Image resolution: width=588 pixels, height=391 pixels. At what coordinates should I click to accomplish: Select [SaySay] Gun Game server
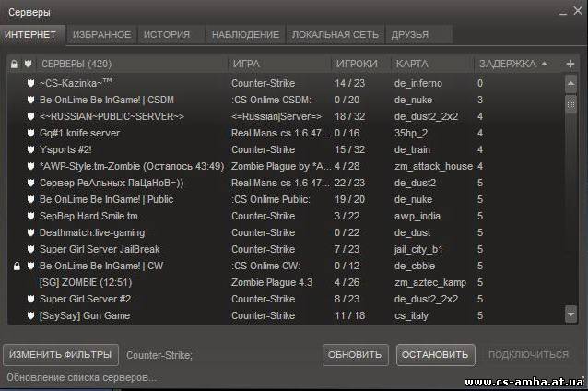pos(285,315)
